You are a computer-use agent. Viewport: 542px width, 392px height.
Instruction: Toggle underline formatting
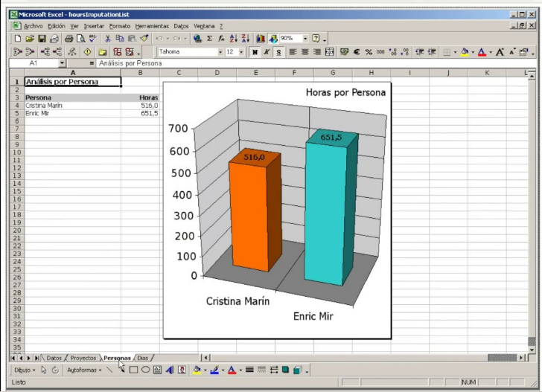click(x=278, y=52)
